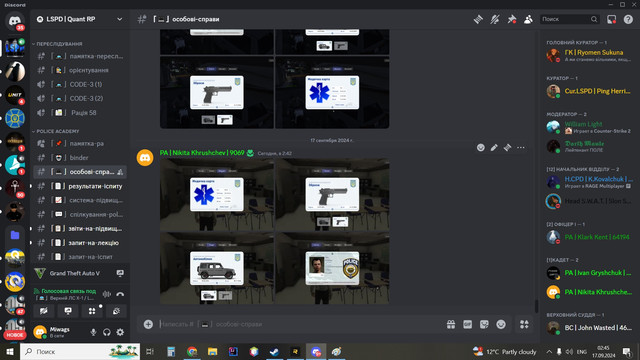Image resolution: width=640 pixels, height=360 pixels.
Task: Open emoji picker in message bar
Action: (x=501, y=324)
